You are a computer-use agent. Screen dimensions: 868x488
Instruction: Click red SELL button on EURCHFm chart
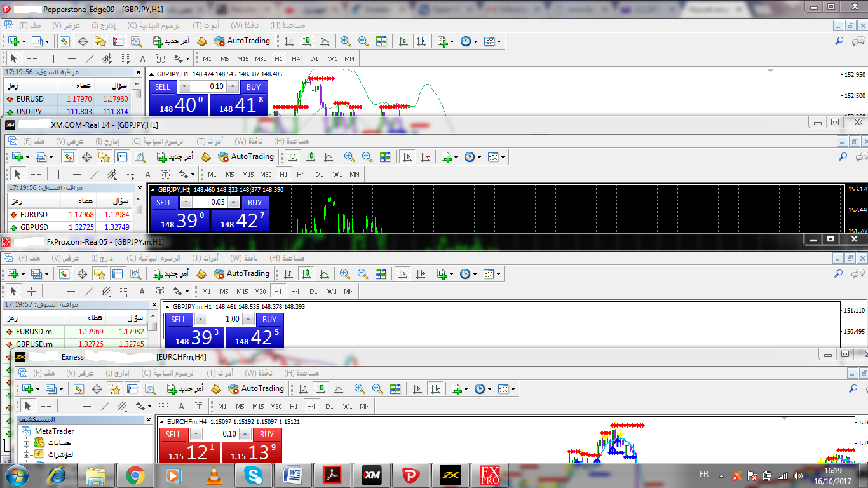173,435
